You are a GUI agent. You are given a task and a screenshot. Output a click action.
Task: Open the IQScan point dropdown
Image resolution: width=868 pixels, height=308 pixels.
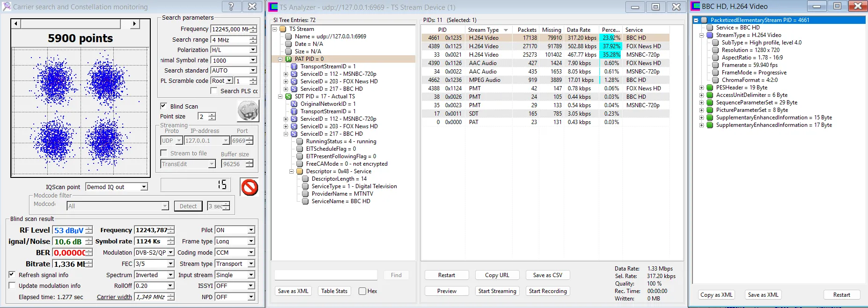pos(144,187)
